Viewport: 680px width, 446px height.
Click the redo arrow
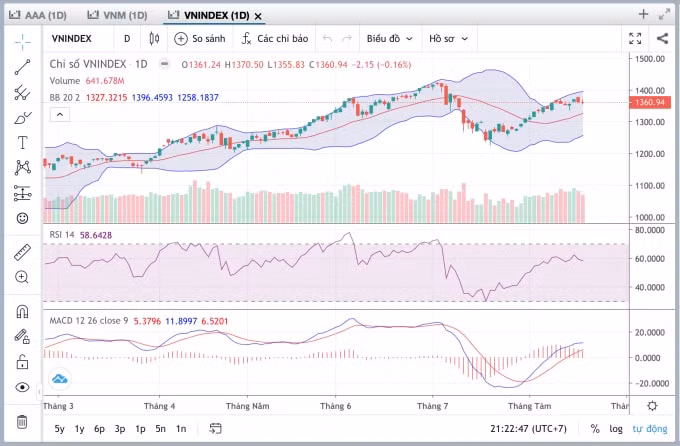(x=347, y=39)
